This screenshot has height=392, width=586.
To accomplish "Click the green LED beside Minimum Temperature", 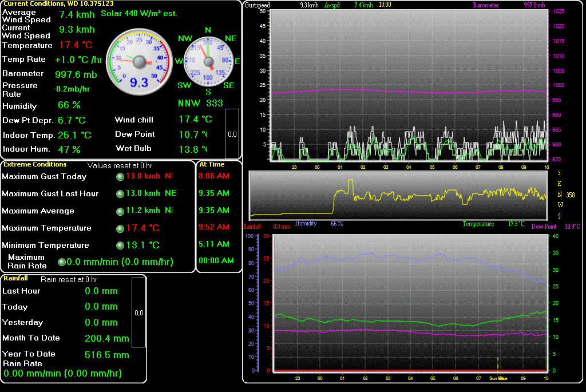I will (120, 246).
